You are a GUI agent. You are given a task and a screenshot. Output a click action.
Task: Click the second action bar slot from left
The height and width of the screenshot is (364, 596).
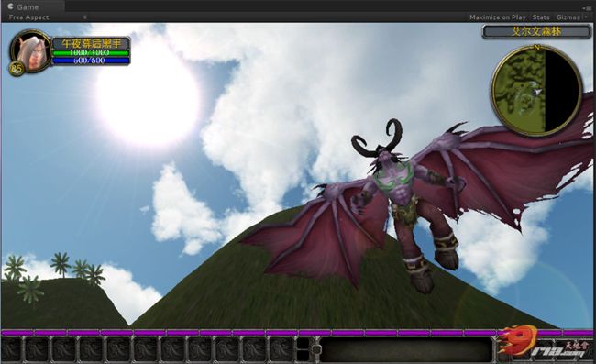coord(37,349)
